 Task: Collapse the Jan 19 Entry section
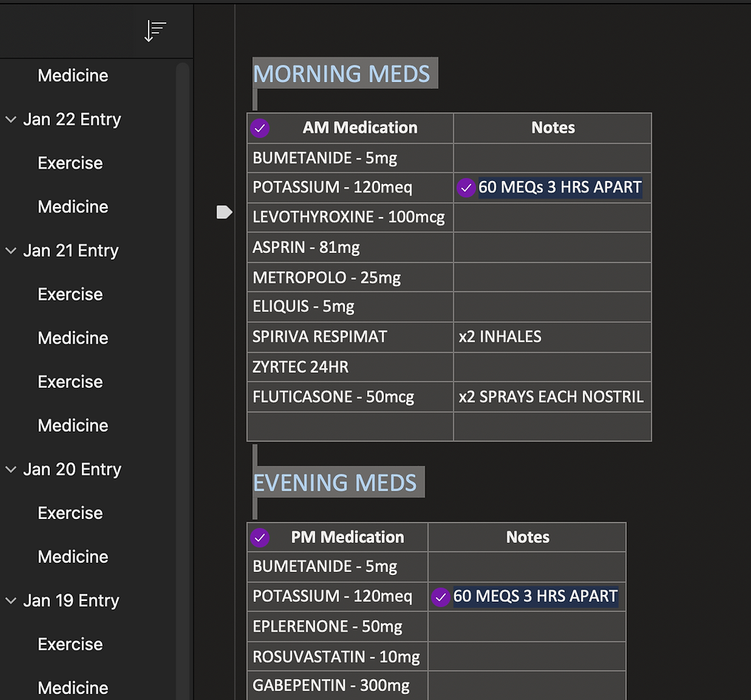(x=11, y=600)
